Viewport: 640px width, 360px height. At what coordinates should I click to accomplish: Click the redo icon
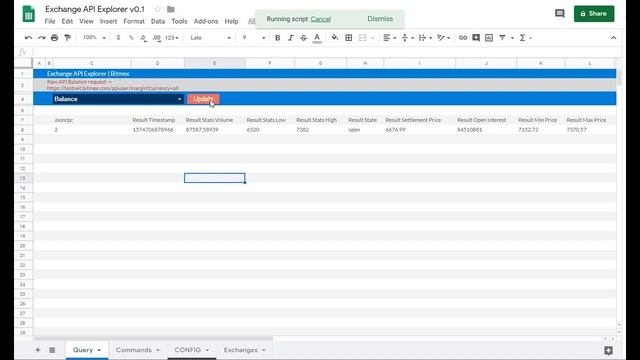click(41, 38)
